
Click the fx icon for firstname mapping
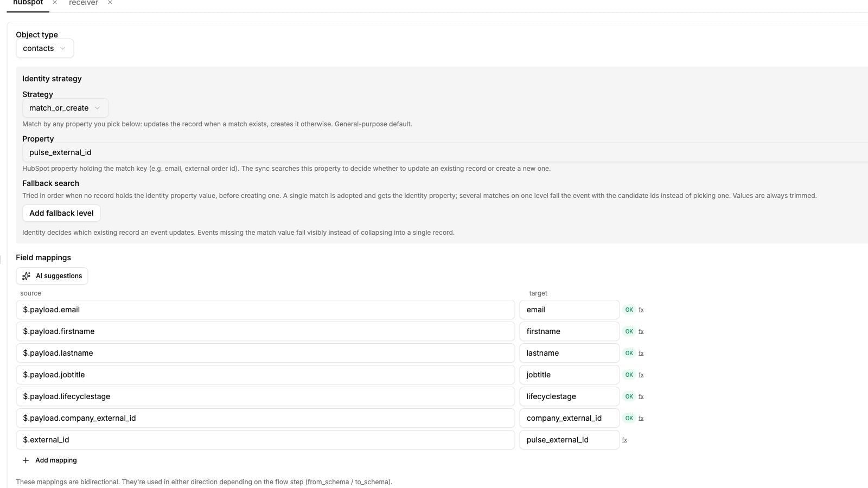[641, 331]
